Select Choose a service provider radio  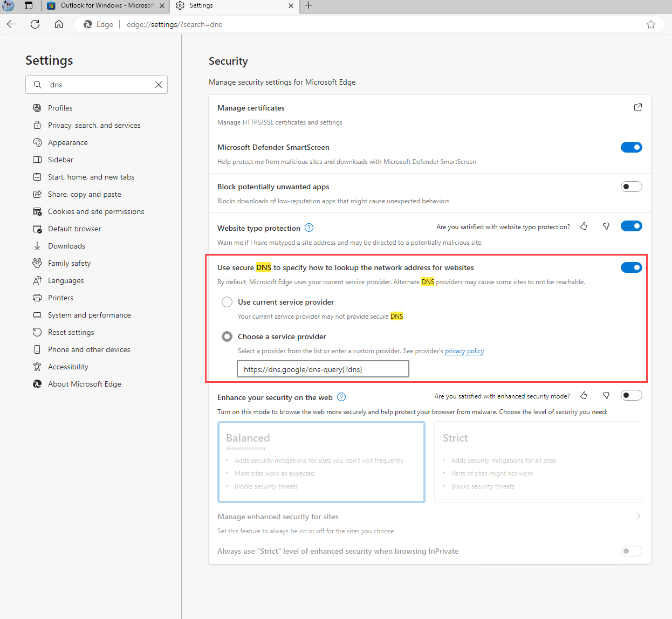[227, 336]
